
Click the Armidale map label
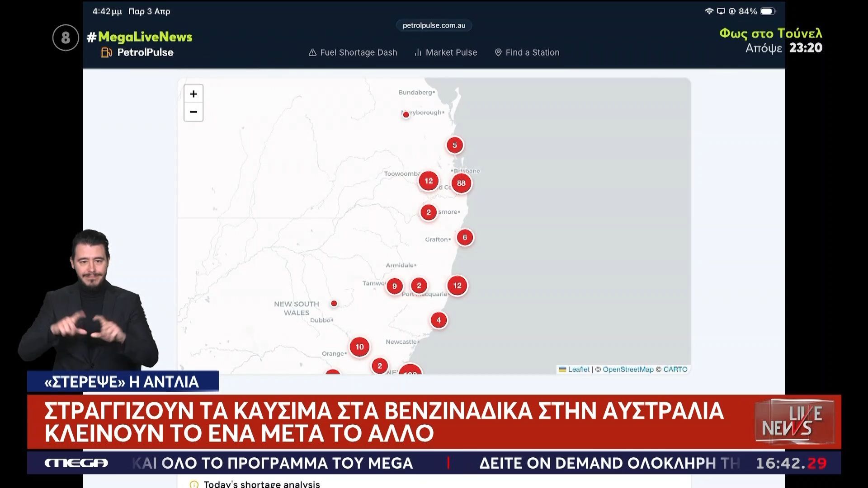coord(401,265)
